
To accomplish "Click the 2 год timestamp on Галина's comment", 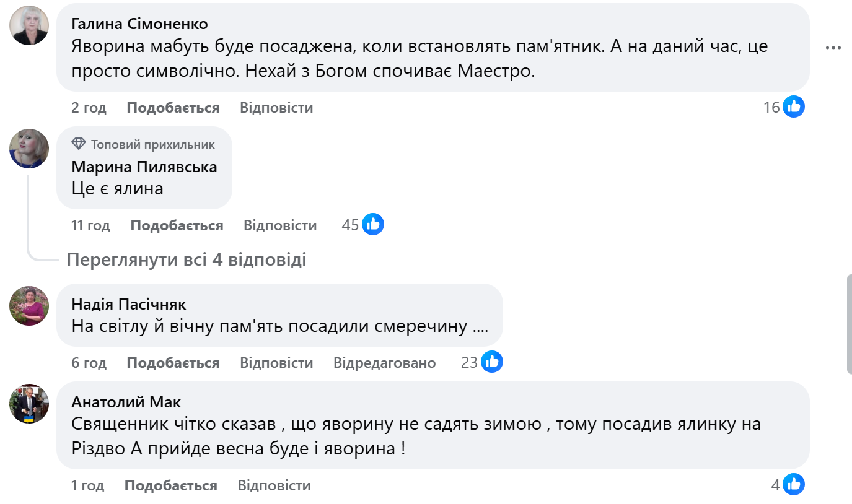I will point(87,106).
